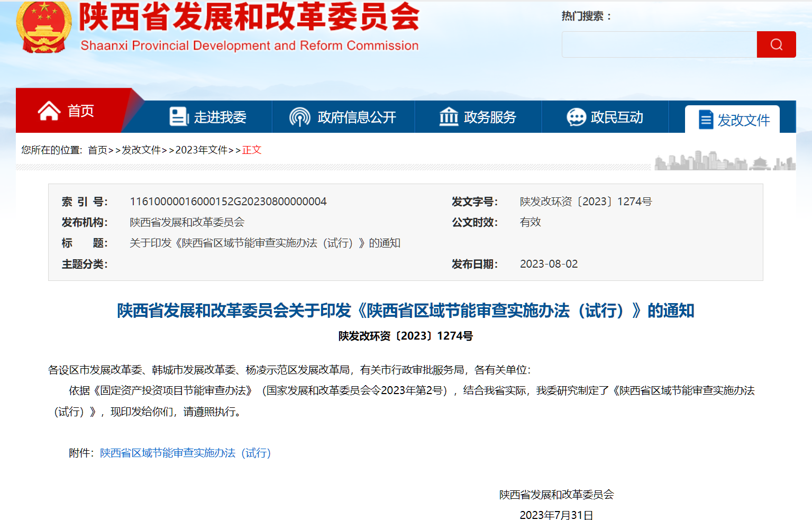
Task: Select the 正文 breadcrumb entry
Action: [x=252, y=150]
